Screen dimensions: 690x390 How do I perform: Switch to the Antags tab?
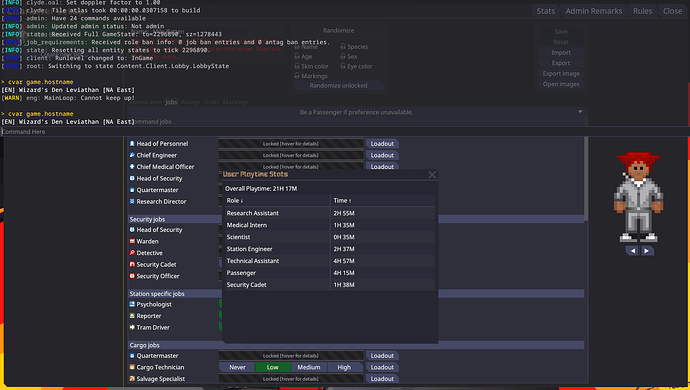(x=190, y=102)
